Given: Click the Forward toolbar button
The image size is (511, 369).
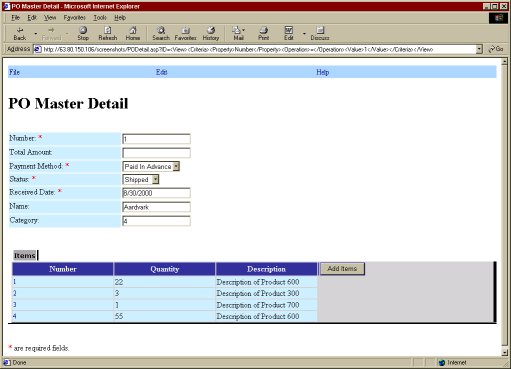Looking at the screenshot, I should (51, 33).
